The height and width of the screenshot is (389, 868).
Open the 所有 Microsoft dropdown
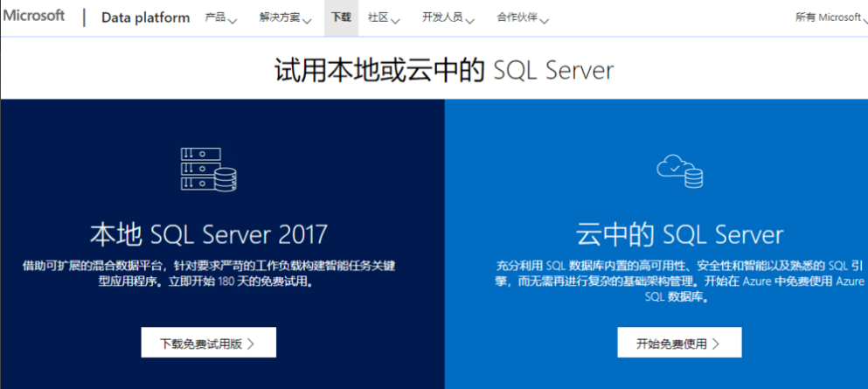click(831, 17)
